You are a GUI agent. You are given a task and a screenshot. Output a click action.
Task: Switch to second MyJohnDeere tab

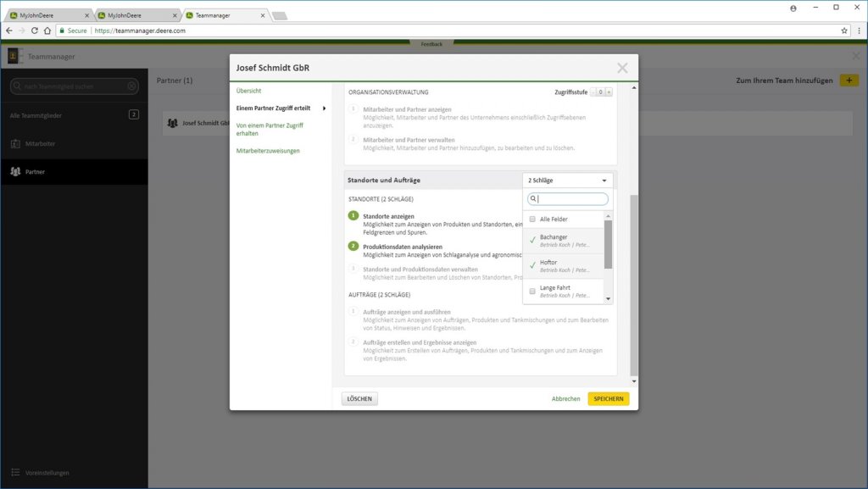pos(136,15)
